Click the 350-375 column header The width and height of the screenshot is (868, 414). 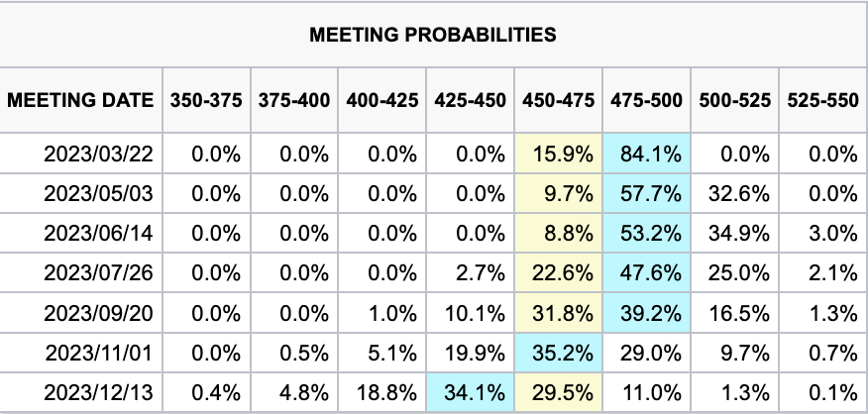click(x=205, y=100)
